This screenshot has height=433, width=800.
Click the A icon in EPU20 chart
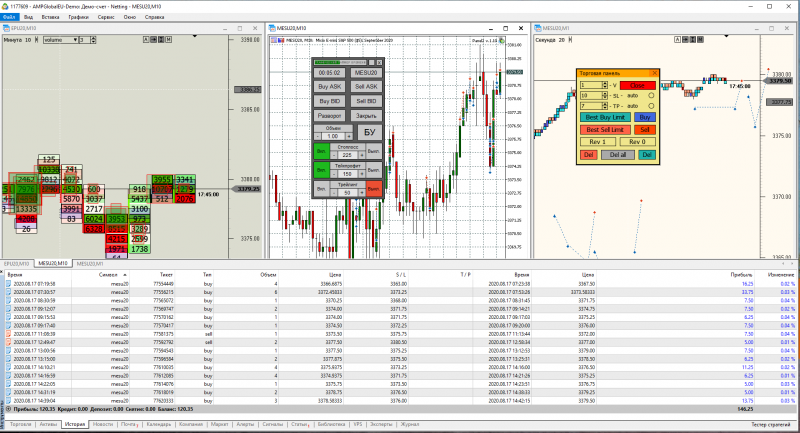[146, 39]
